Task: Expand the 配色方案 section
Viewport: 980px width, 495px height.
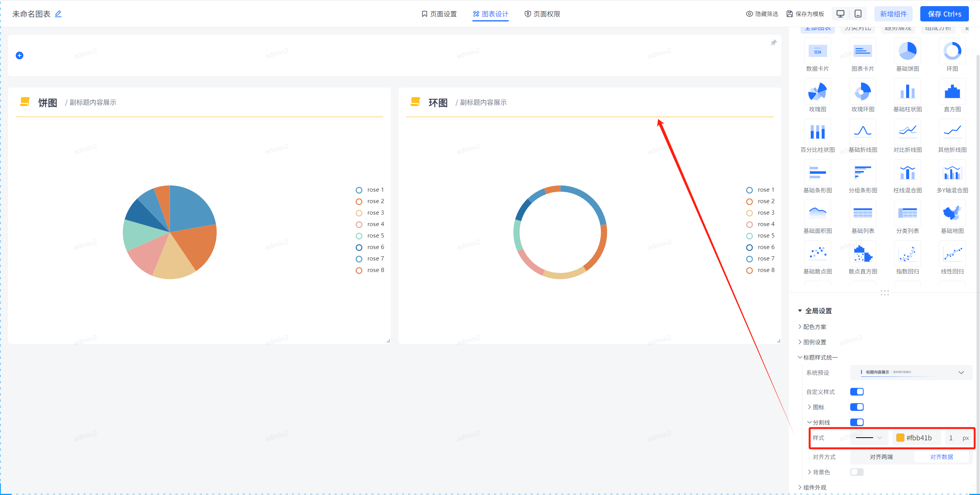Action: pyautogui.click(x=814, y=327)
